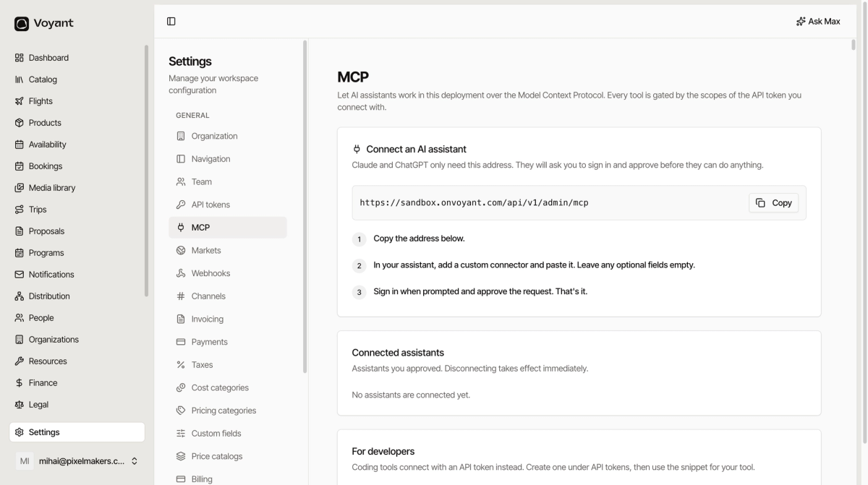The width and height of the screenshot is (868, 485).
Task: Click the Distribution network icon
Action: pyautogui.click(x=20, y=296)
